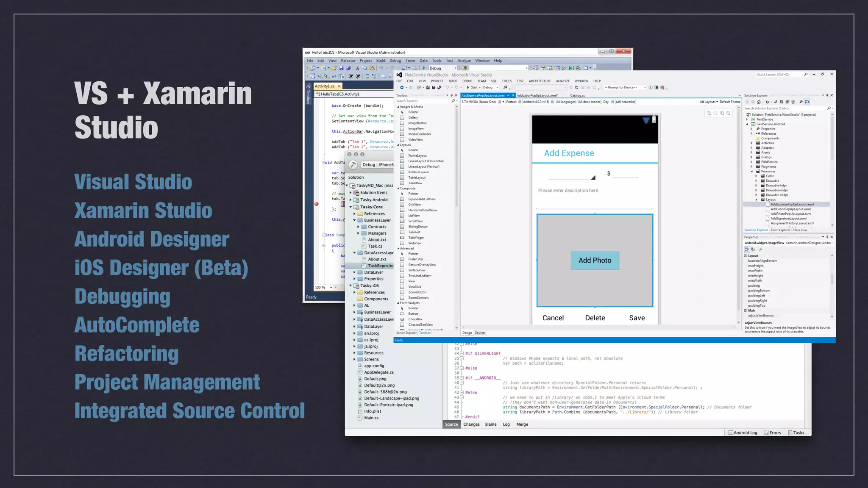This screenshot has height=488, width=868.
Task: Click Cancel in the Add Expense layout
Action: pyautogui.click(x=553, y=318)
